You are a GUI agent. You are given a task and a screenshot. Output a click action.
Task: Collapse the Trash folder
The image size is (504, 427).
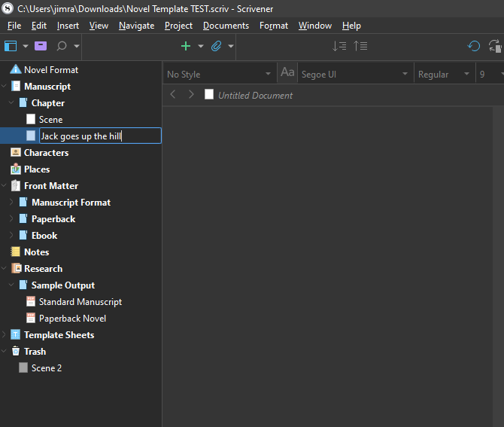4,351
